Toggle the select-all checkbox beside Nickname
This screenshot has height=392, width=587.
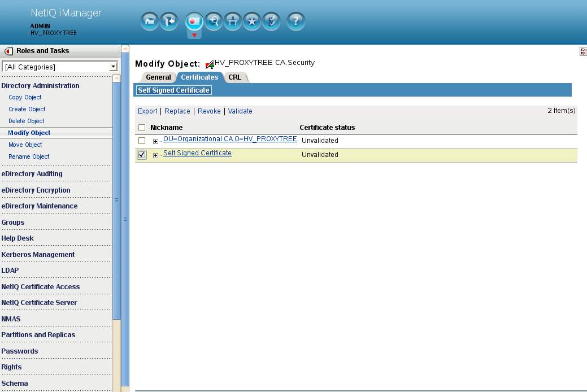pos(142,128)
